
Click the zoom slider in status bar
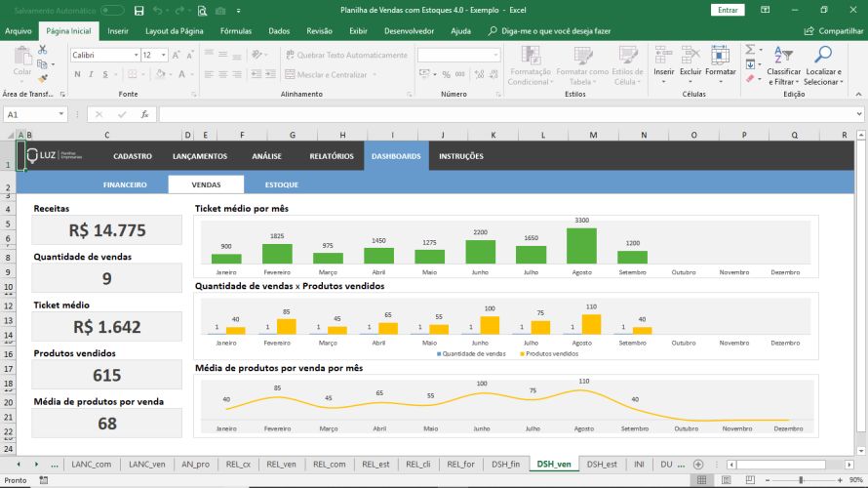click(801, 479)
